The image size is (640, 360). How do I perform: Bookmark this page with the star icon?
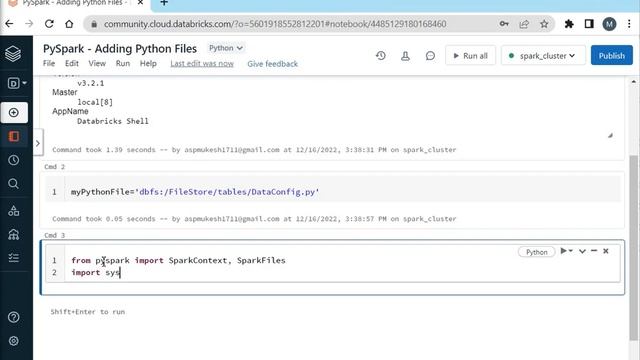click(x=544, y=24)
